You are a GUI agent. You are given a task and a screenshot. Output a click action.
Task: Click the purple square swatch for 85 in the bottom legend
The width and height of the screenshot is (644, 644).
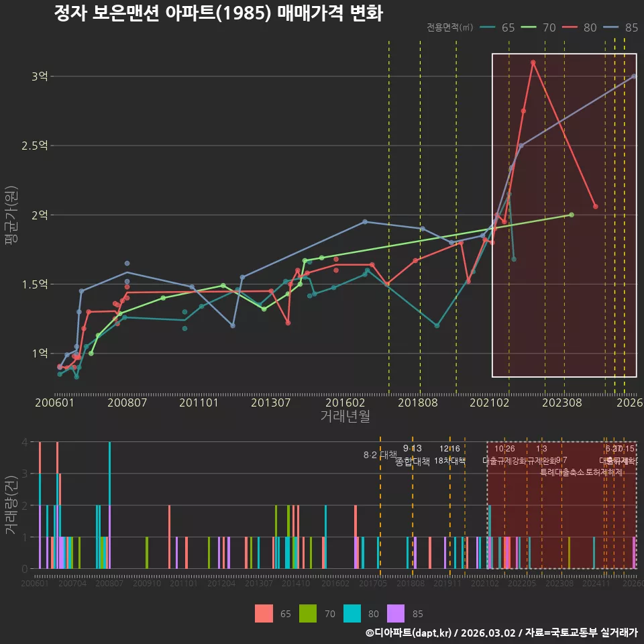pyautogui.click(x=396, y=614)
